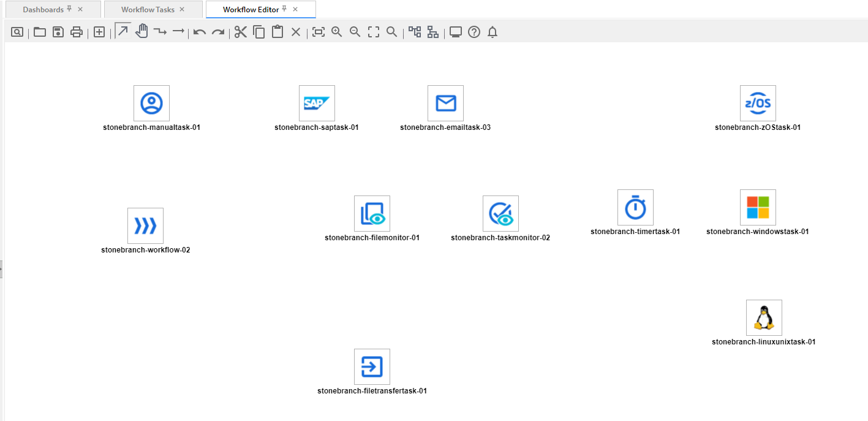Toggle pin on Dashboards tab
Image resolution: width=868 pixels, height=421 pixels.
coord(69,9)
